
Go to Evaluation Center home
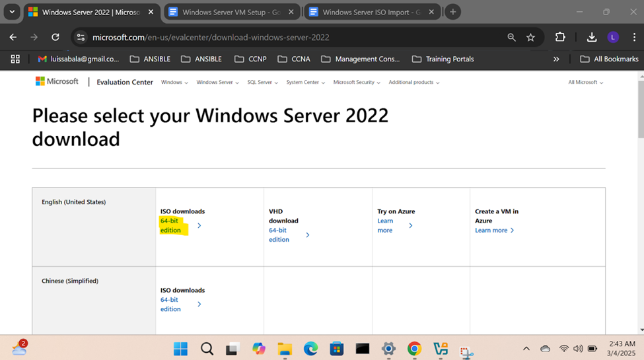pos(125,82)
